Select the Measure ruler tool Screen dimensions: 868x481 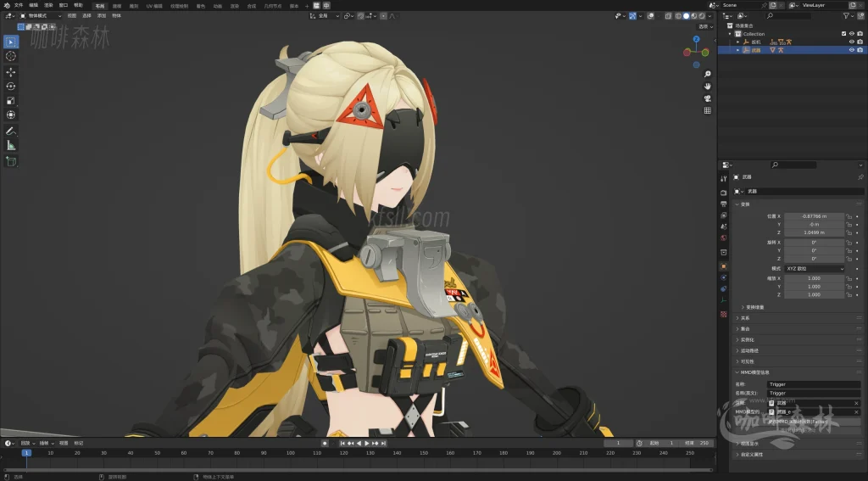click(x=10, y=145)
